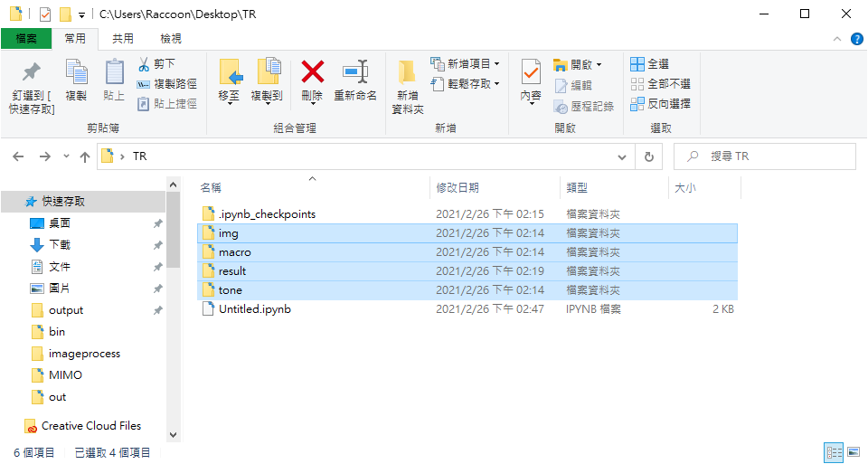Viewport: 868px width, 464px height.
Task: Collapse the ribbon with the chevron
Action: click(x=837, y=39)
